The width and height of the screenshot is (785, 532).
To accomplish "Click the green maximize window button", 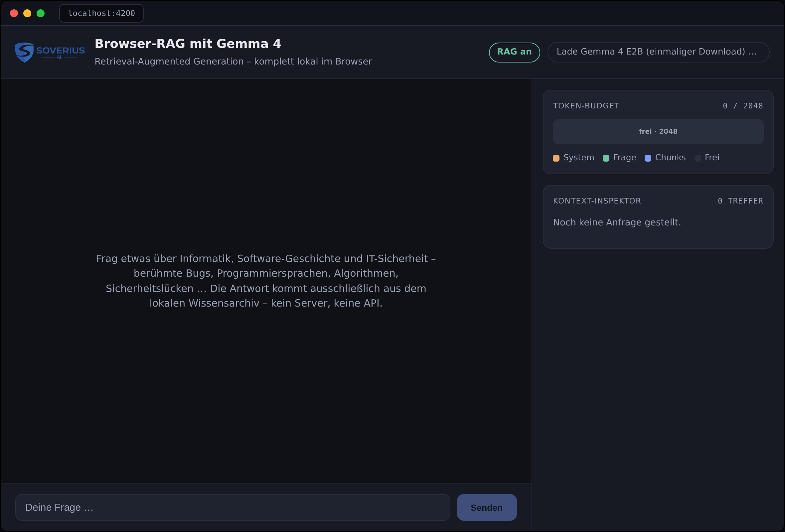I will point(41,13).
